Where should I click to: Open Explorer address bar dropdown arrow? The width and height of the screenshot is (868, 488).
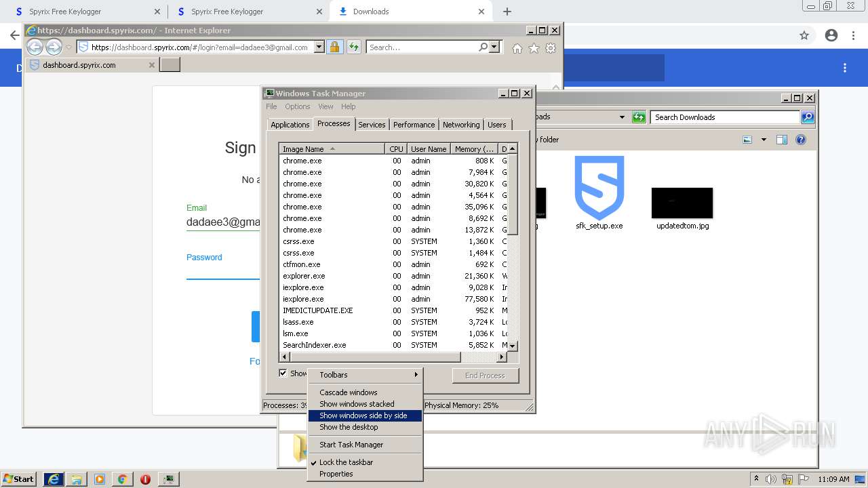point(622,117)
